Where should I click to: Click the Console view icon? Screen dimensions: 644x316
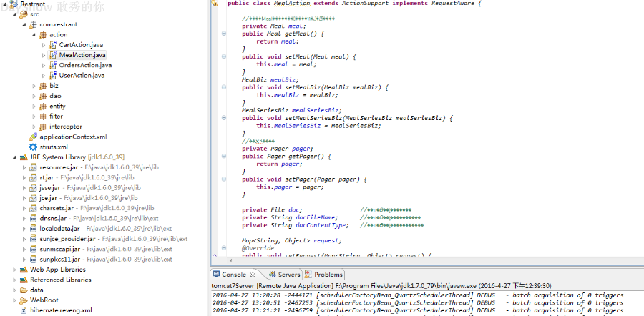pos(216,274)
